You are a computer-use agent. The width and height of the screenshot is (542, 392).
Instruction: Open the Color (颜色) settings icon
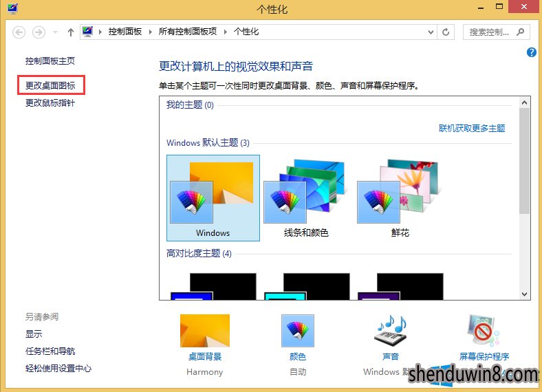[x=298, y=331]
